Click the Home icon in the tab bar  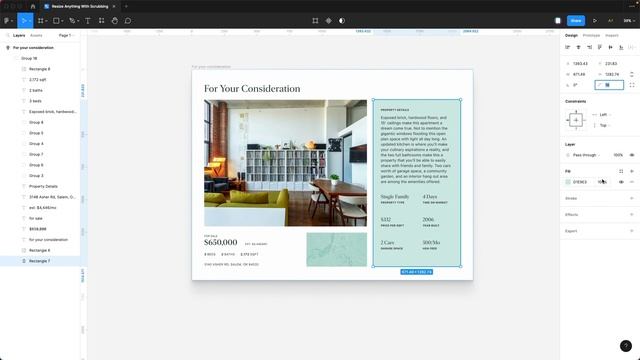[33, 7]
